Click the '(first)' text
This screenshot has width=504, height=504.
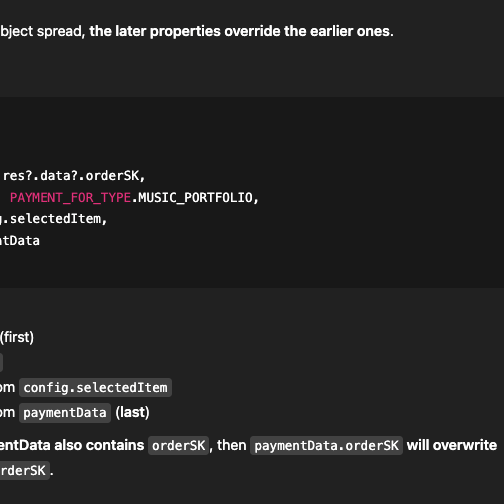click(17, 337)
